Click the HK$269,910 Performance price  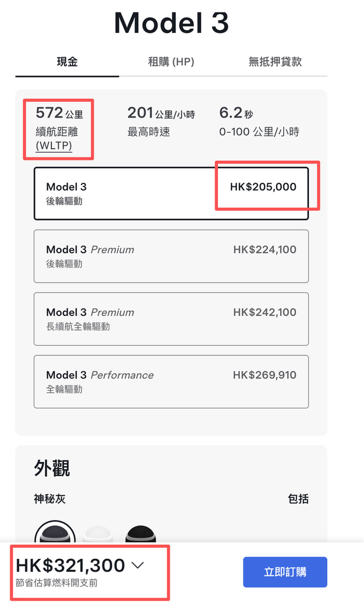265,375
